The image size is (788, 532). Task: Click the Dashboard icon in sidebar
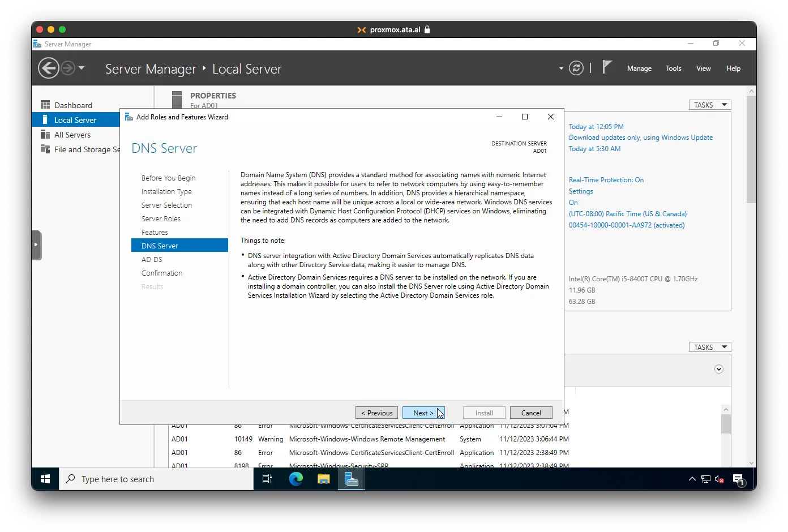tap(45, 105)
